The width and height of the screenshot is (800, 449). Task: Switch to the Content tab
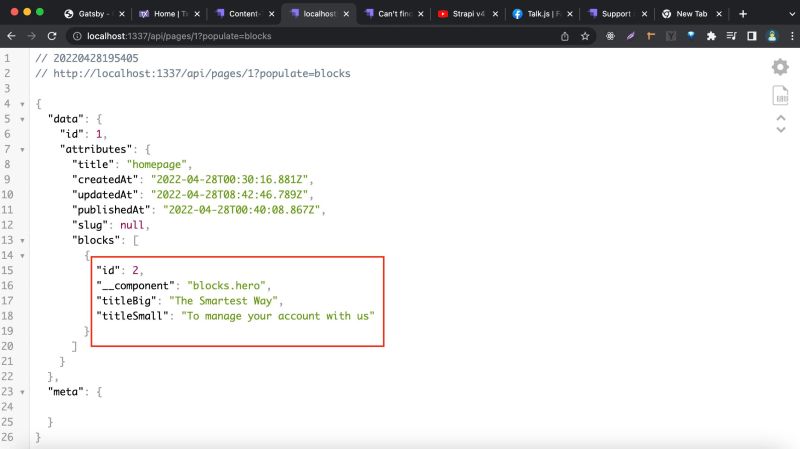pyautogui.click(x=242, y=14)
